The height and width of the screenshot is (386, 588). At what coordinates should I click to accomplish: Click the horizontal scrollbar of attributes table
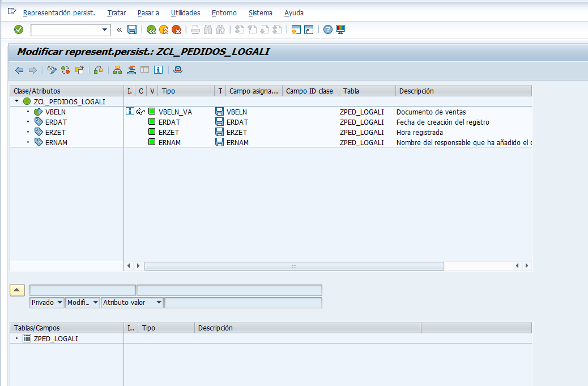[x=294, y=266]
